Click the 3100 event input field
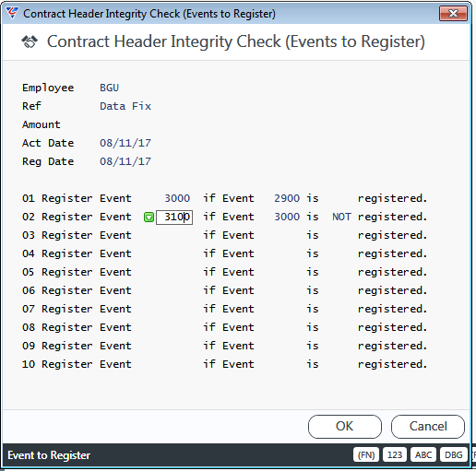476x471 pixels. pos(174,218)
